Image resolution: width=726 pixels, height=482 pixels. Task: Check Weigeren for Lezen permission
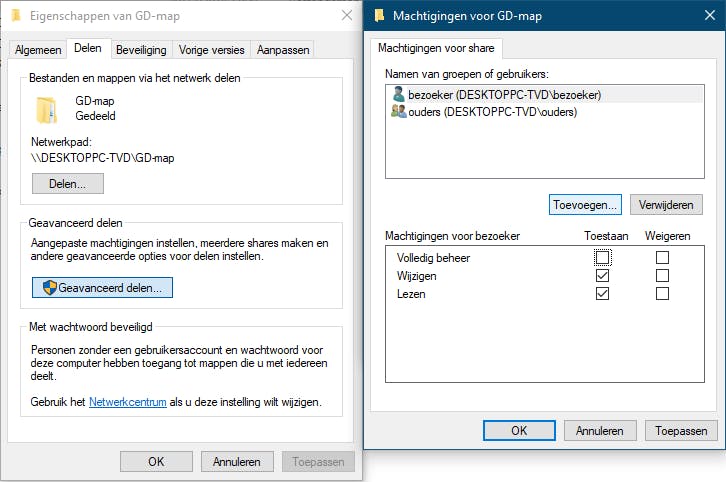click(662, 294)
